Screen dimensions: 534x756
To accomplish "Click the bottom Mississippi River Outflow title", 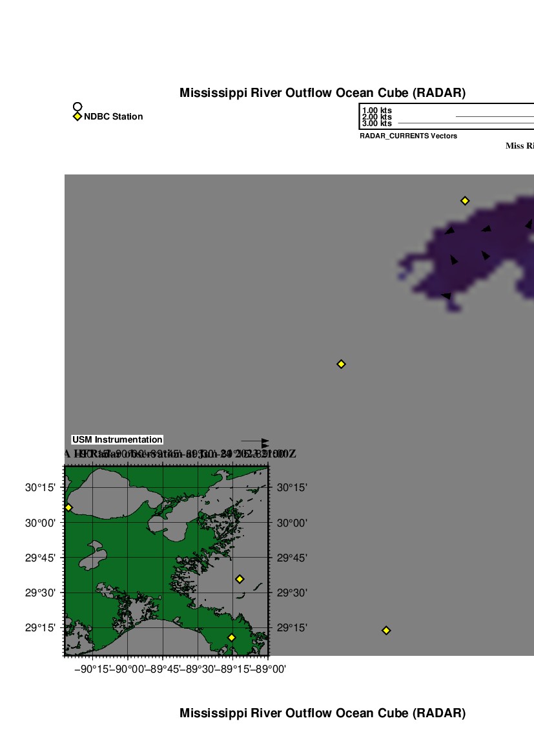I will [322, 713].
